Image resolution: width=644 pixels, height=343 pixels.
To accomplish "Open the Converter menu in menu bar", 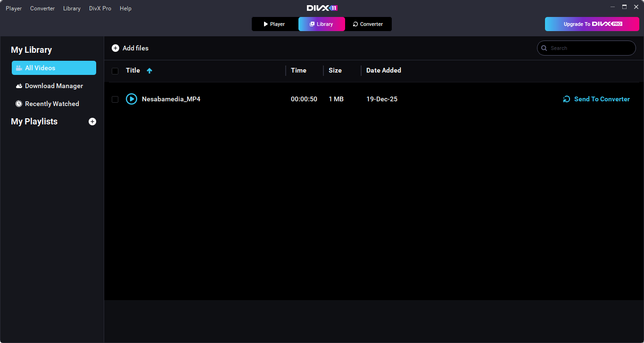I will coord(42,8).
